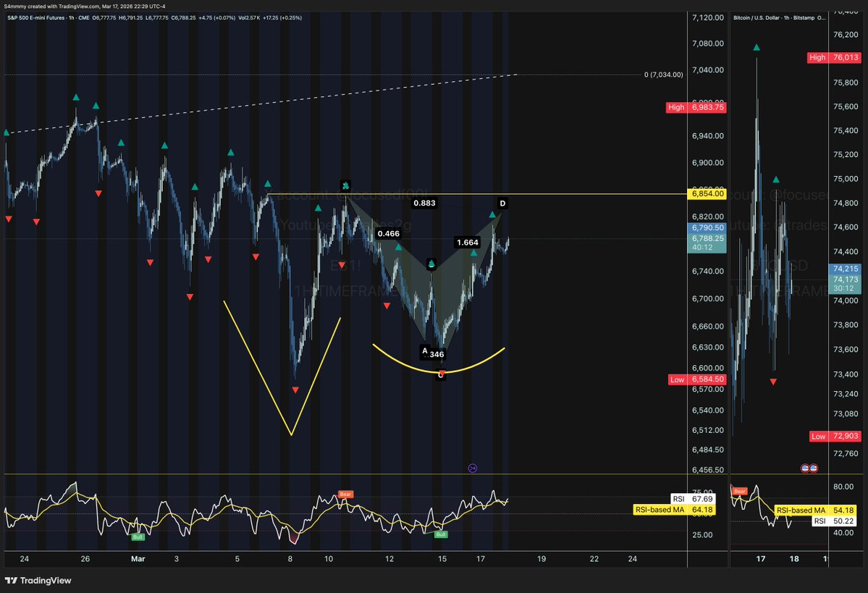The height and width of the screenshot is (593, 868).
Task: Click the TradingView logo
Action: 38,580
